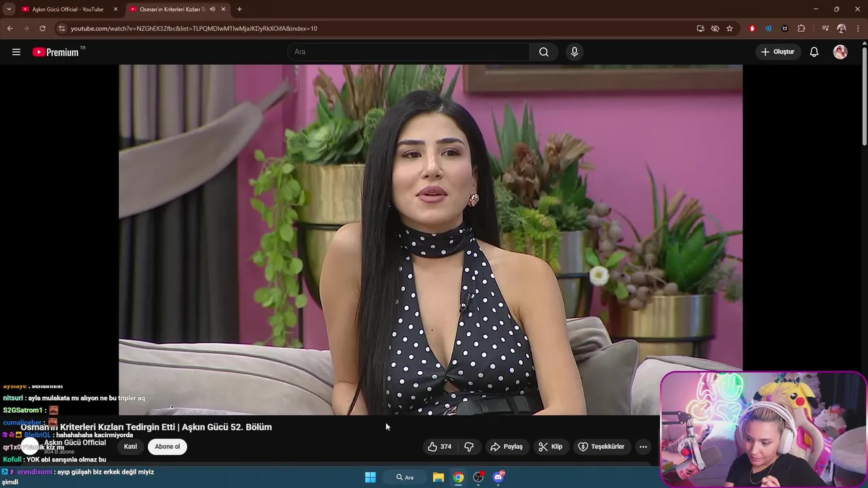Open the taskbar 'Ara' search
The image size is (868, 488).
406,477
